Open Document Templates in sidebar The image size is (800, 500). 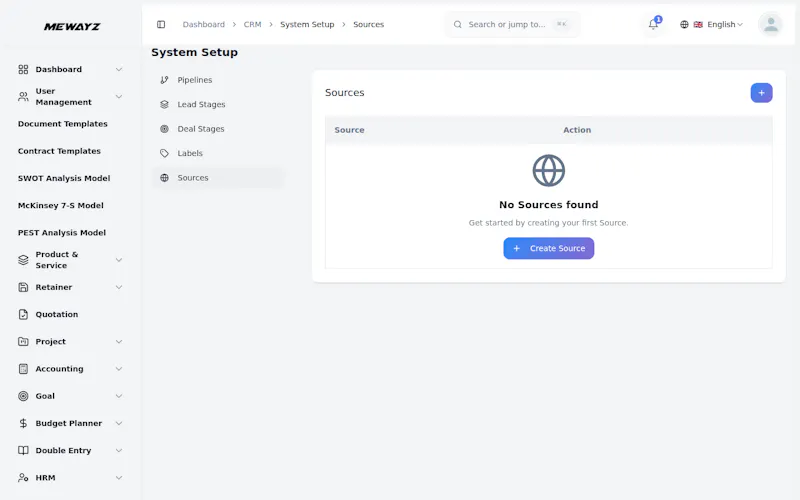63,124
